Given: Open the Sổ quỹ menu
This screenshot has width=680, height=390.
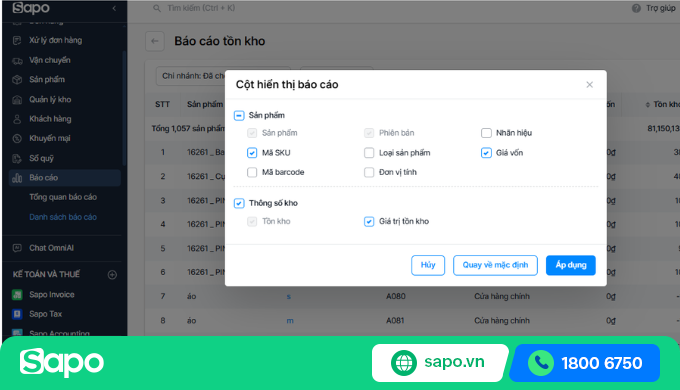Looking at the screenshot, I should tap(42, 158).
